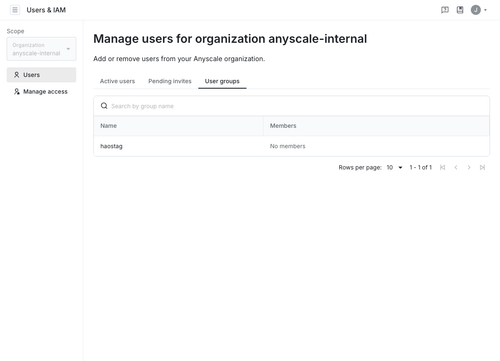500x361 pixels.
Task: Switch to the Active users tab
Action: [117, 81]
